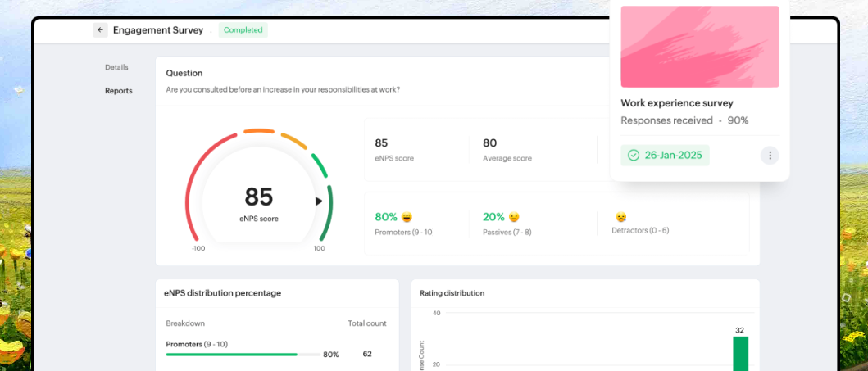Screen dimensions: 868x371
Task: Open the Details sidebar tab
Action: (x=116, y=67)
